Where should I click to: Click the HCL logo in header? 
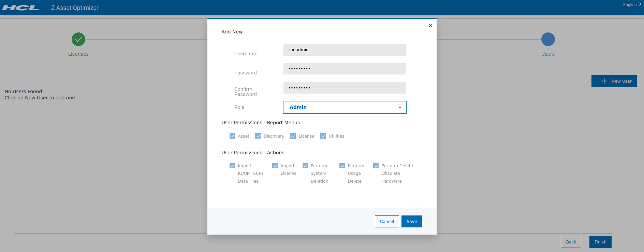tap(20, 8)
